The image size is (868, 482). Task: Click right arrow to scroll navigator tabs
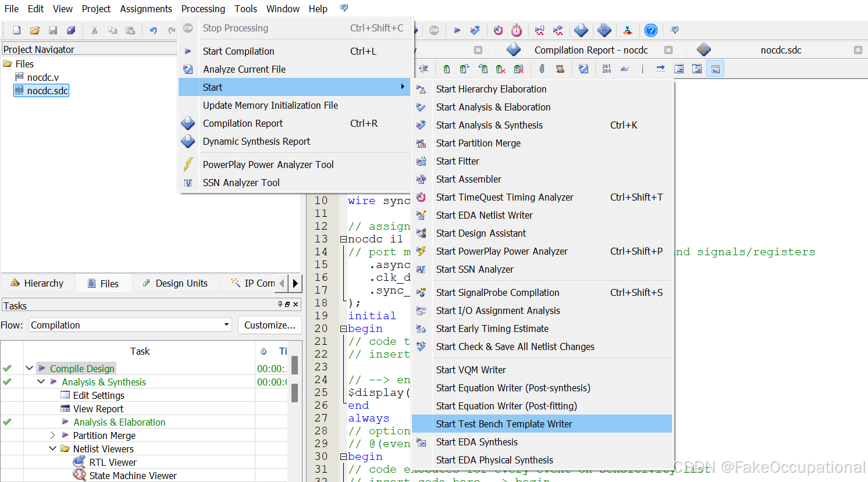[296, 283]
